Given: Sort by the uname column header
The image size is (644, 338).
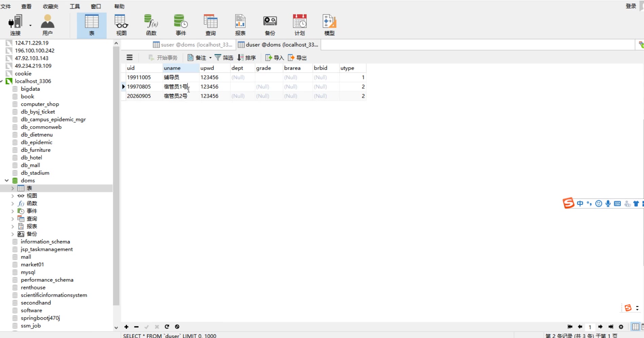Looking at the screenshot, I should (181, 68).
